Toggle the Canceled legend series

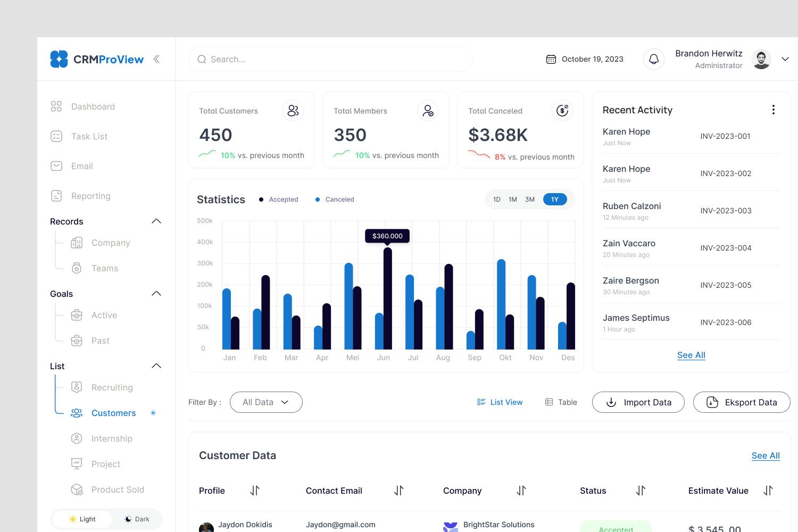pos(335,199)
